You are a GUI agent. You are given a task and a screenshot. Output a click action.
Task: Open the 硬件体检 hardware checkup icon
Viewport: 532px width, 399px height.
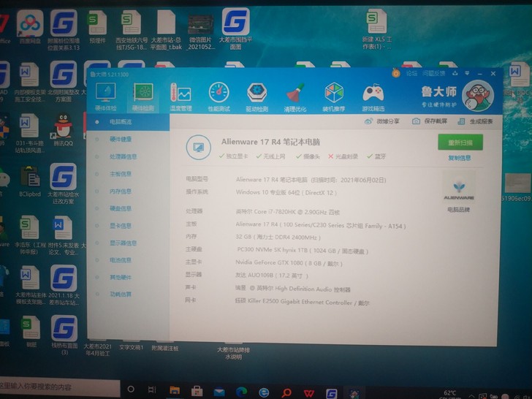(x=105, y=96)
